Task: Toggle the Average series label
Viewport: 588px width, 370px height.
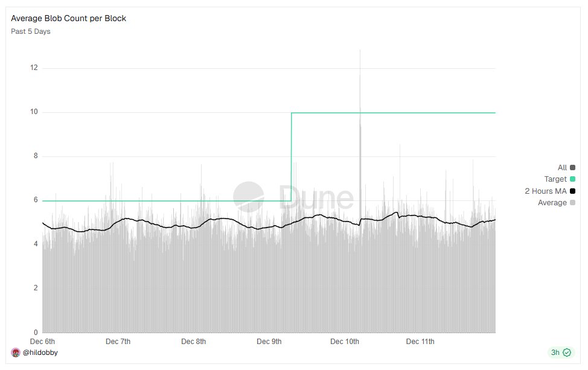Action: click(552, 203)
